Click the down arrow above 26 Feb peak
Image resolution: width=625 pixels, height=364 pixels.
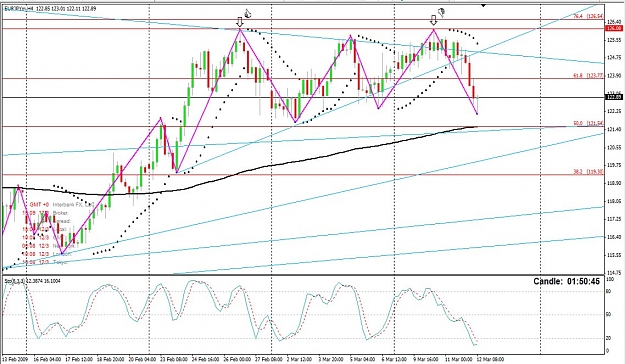click(x=240, y=22)
